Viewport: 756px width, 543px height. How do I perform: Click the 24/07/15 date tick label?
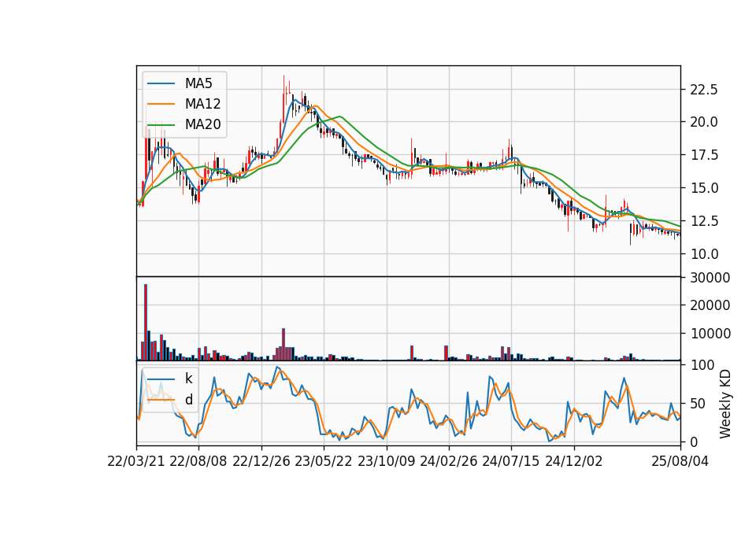(x=511, y=461)
